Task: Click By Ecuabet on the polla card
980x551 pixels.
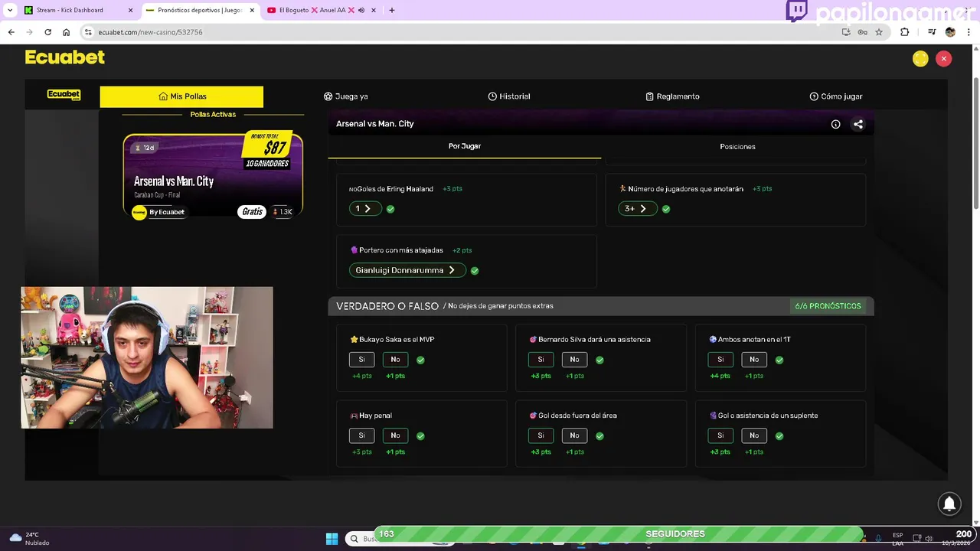Action: click(x=159, y=212)
